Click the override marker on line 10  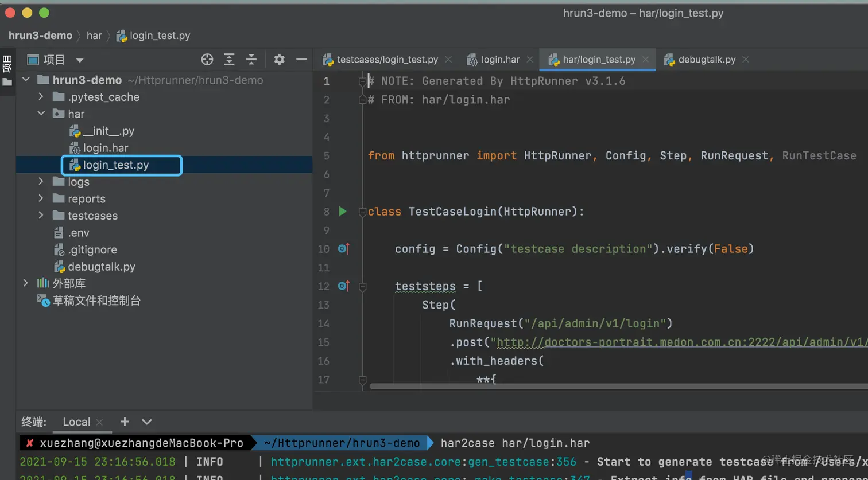point(343,249)
